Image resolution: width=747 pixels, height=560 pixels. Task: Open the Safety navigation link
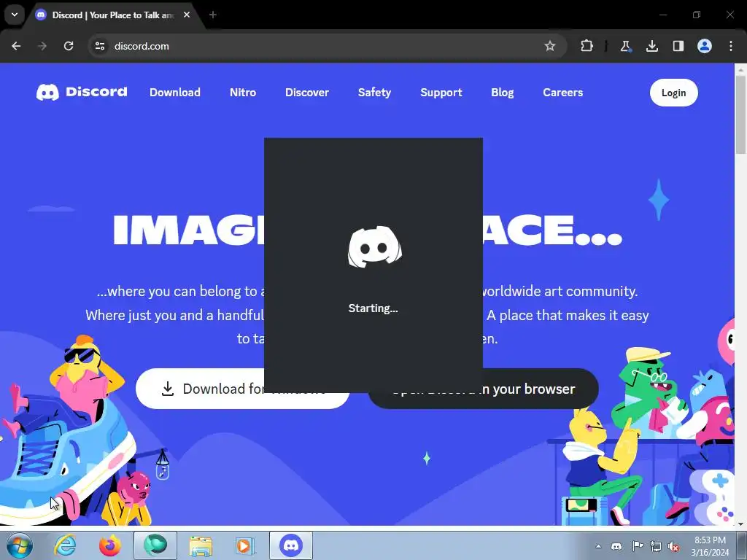[374, 93]
